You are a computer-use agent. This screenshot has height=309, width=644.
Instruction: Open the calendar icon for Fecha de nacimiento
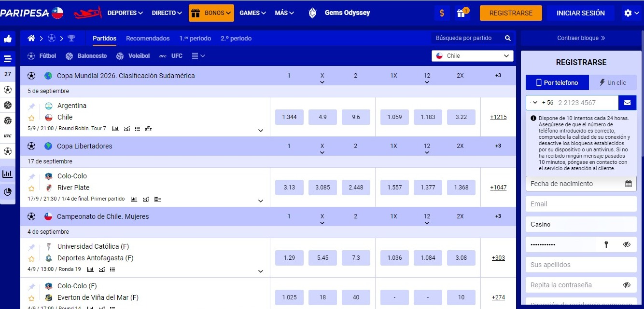pyautogui.click(x=628, y=184)
